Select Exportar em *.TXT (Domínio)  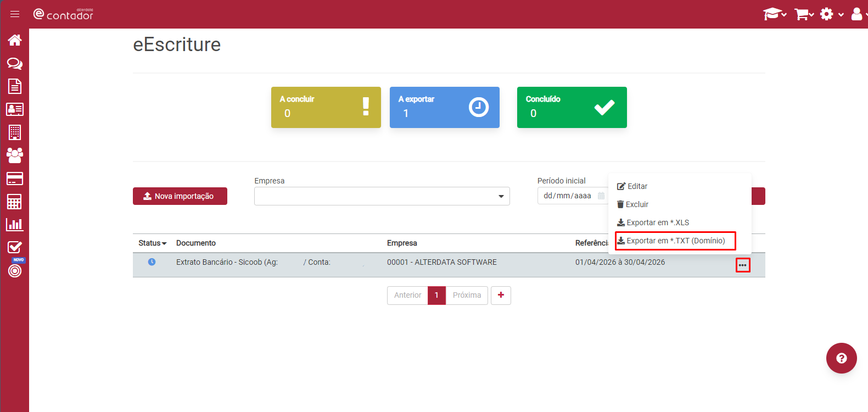click(675, 241)
